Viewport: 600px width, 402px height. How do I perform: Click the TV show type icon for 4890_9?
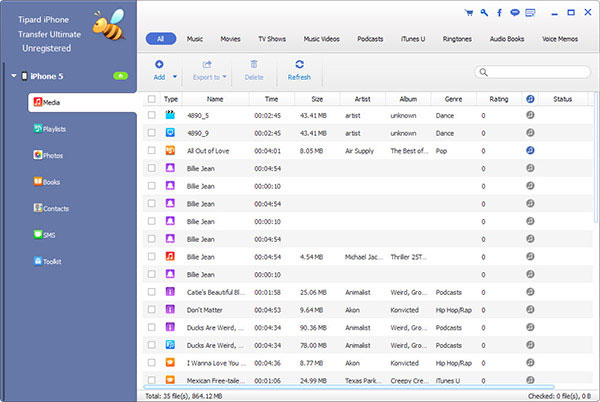[170, 133]
